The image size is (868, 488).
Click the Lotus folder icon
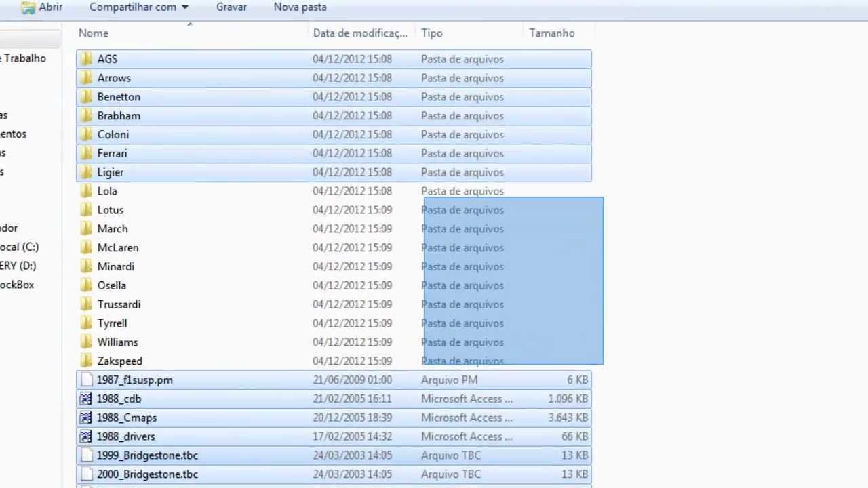coord(85,210)
